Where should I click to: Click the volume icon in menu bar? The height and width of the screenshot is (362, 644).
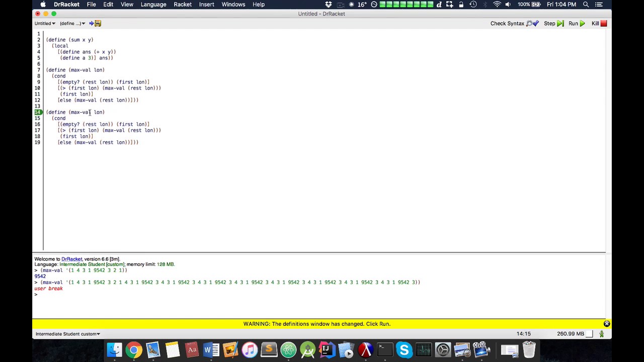click(x=508, y=5)
